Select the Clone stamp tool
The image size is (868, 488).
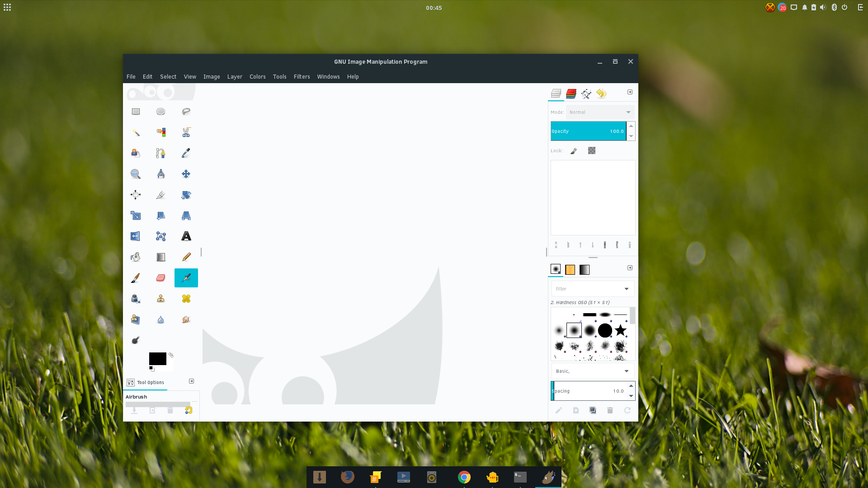160,299
